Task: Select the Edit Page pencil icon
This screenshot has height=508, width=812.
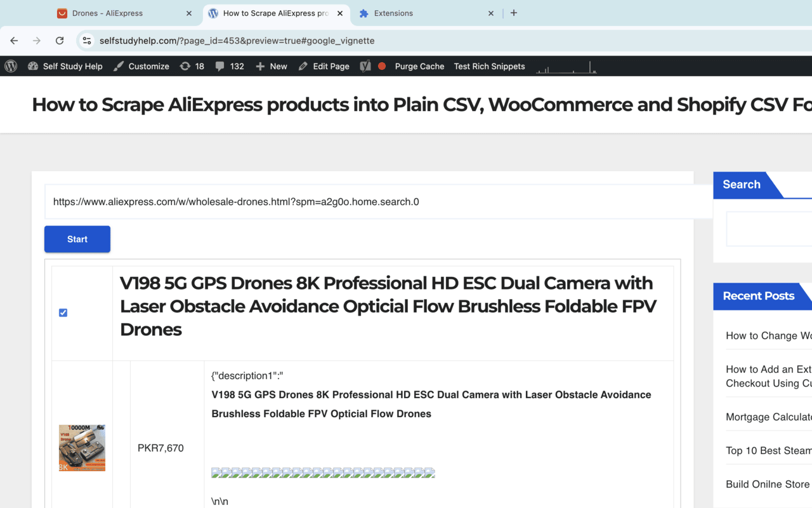Action: 303,65
